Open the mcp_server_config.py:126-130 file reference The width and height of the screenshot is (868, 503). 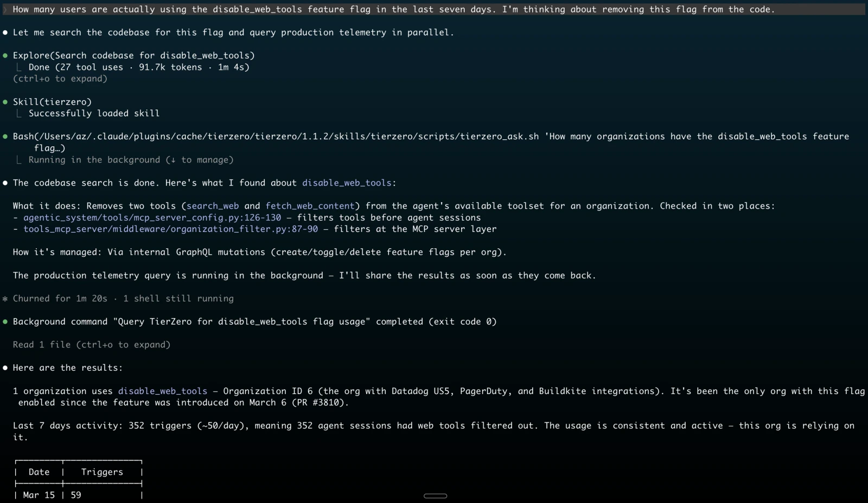pos(152,217)
